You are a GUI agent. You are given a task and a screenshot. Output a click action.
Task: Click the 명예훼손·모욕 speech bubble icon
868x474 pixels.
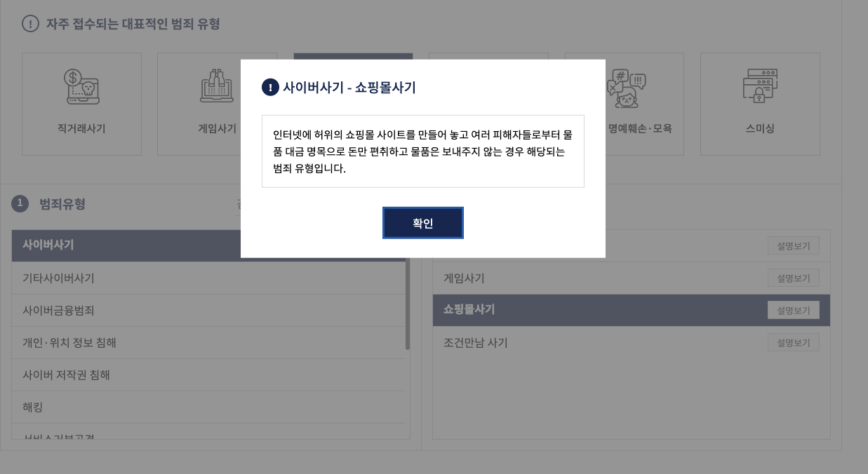pos(627,88)
